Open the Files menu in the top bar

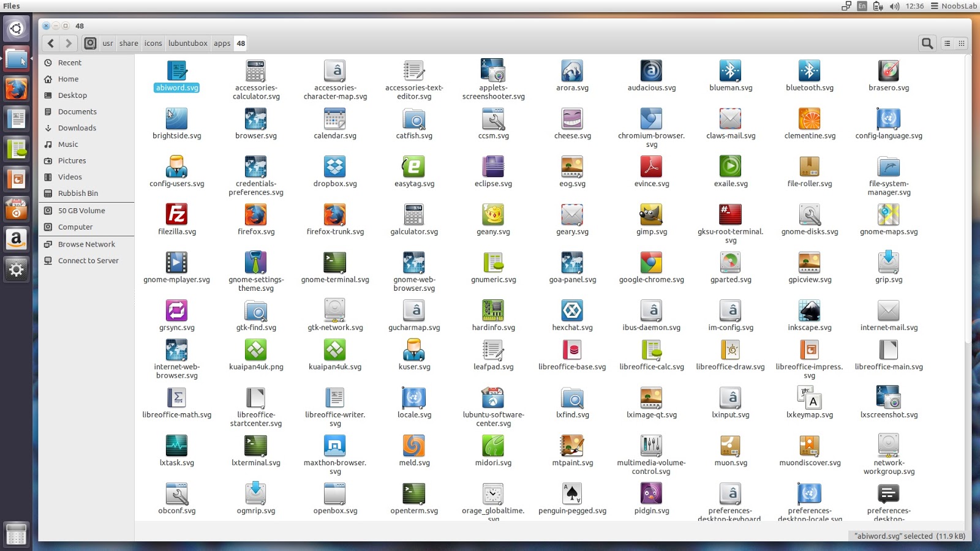[11, 6]
